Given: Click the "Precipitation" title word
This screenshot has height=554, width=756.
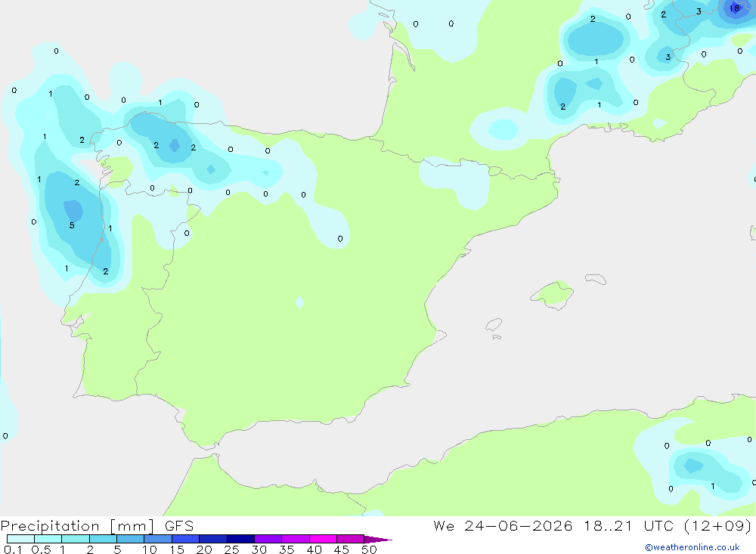Looking at the screenshot, I should pyautogui.click(x=50, y=526).
